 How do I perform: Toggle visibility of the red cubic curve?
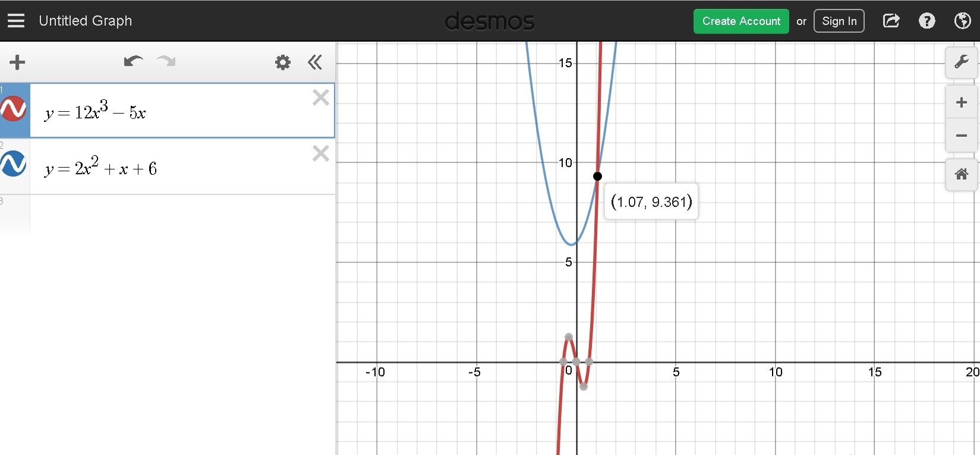pyautogui.click(x=13, y=109)
